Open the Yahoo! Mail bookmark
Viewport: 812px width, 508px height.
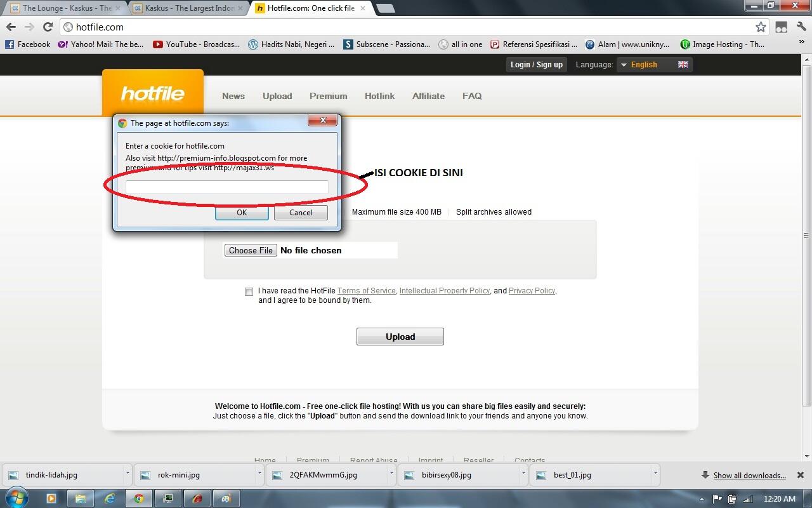tap(100, 44)
